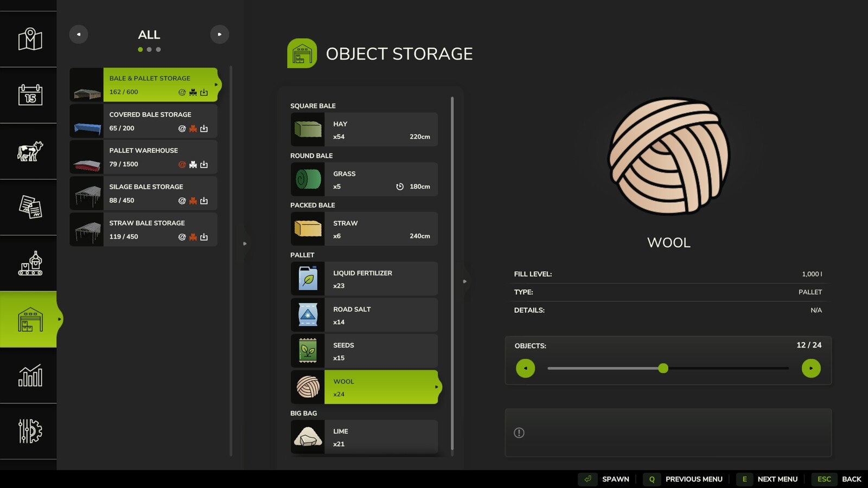Viewport: 868px width, 488px height.
Task: Click the OBJECTS count slider handle
Action: 663,368
